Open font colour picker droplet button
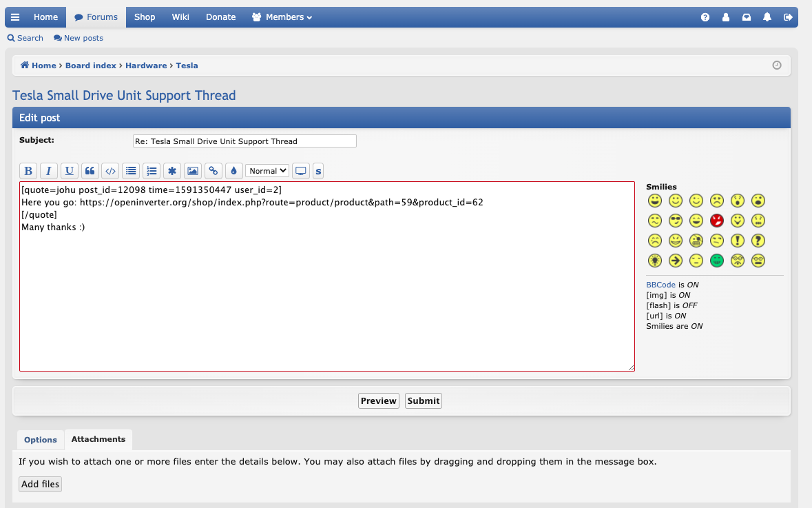The width and height of the screenshot is (812, 508). point(233,171)
